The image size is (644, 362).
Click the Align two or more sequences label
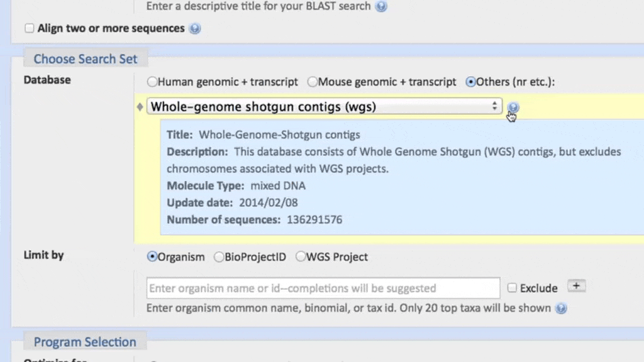(111, 28)
